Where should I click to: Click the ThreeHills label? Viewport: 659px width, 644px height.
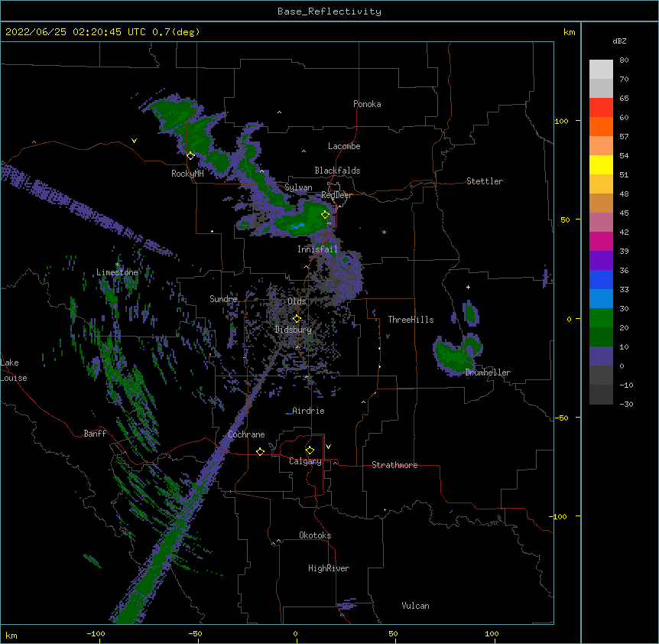coord(411,320)
